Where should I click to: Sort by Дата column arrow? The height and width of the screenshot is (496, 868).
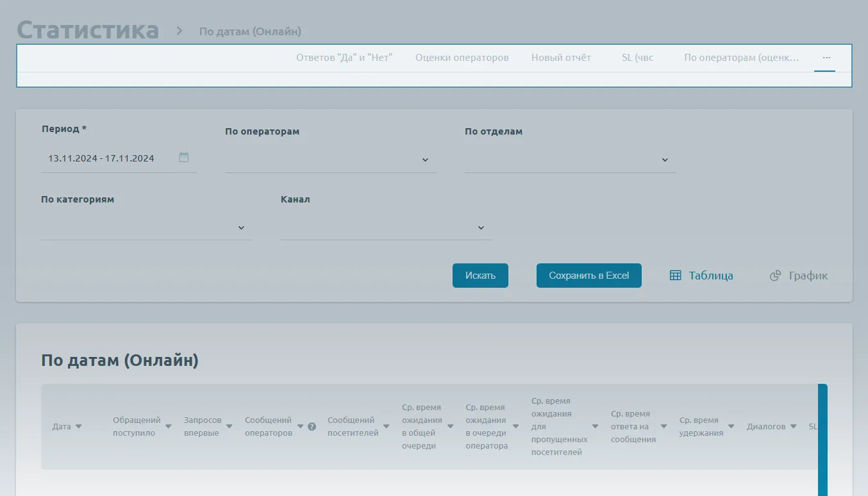point(78,427)
